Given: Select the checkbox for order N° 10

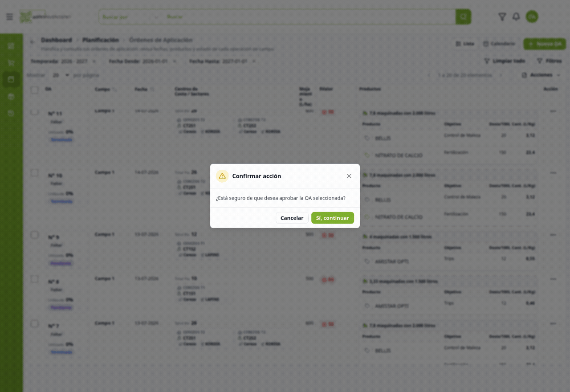Looking at the screenshot, I should click(x=34, y=173).
